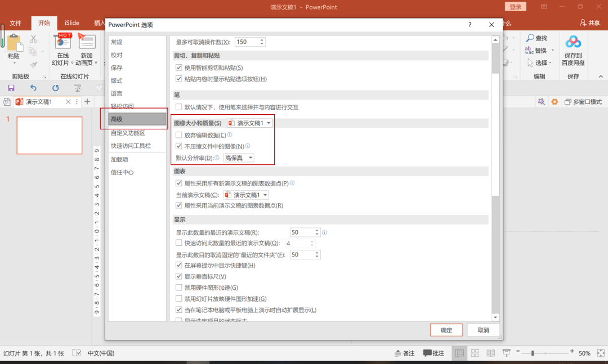Click the Undo arrow icon
608x364 pixels.
pyautogui.click(x=33, y=88)
